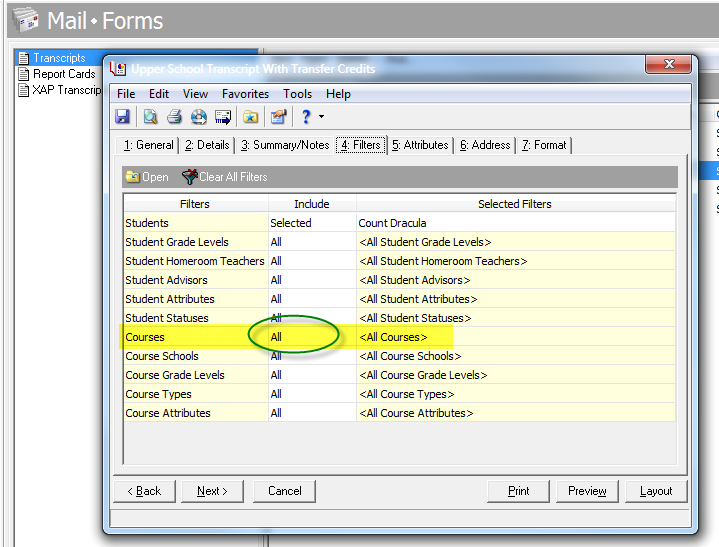The width and height of the screenshot is (719, 547).
Task: Click the Include cell for Student Attributes
Action: click(x=312, y=299)
